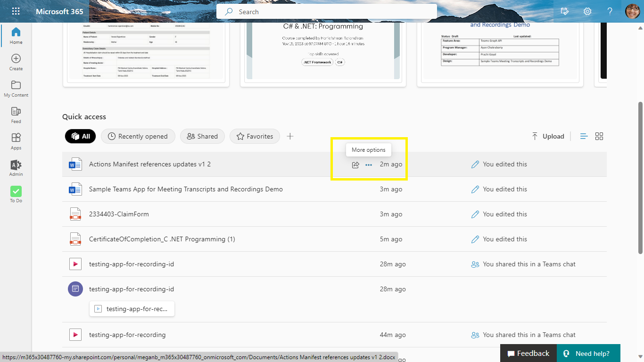Screen dimensions: 644x362
Task: Click '2m ago' timestamp text
Action: point(391,164)
